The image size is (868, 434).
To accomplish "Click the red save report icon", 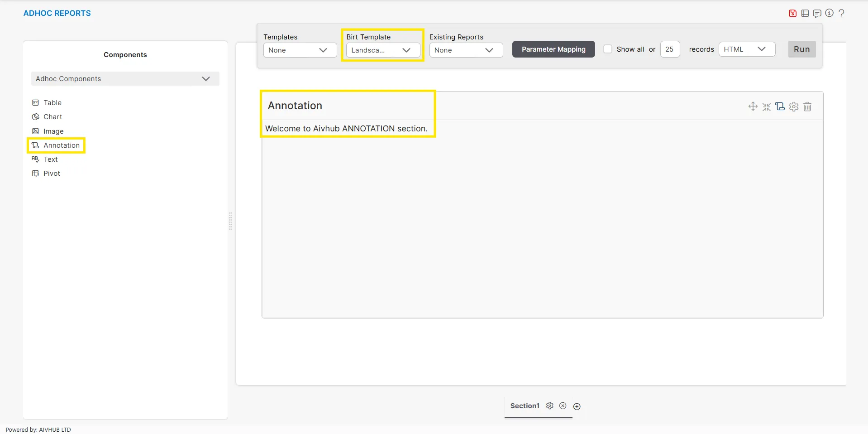I will (x=792, y=13).
